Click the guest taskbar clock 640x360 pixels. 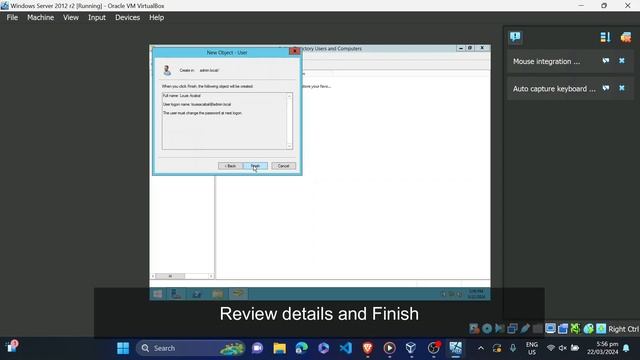point(476,294)
